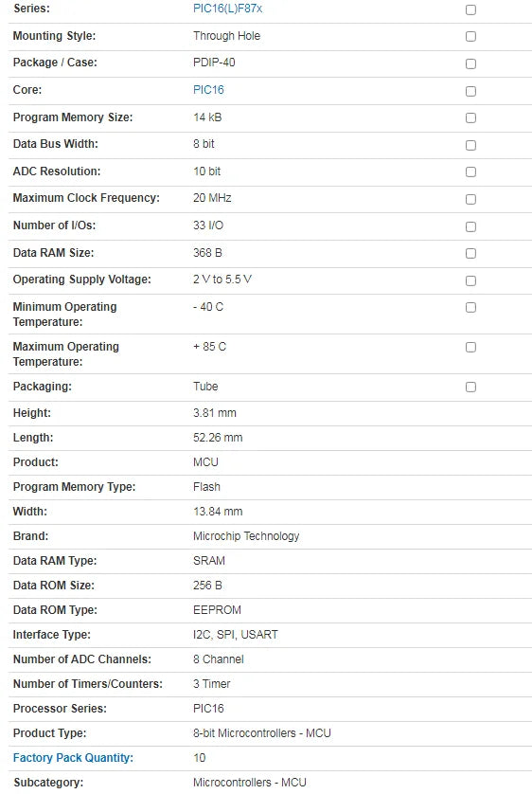Click the Microchip Technology brand value
The width and height of the screenshot is (532, 794).
pyautogui.click(x=246, y=535)
